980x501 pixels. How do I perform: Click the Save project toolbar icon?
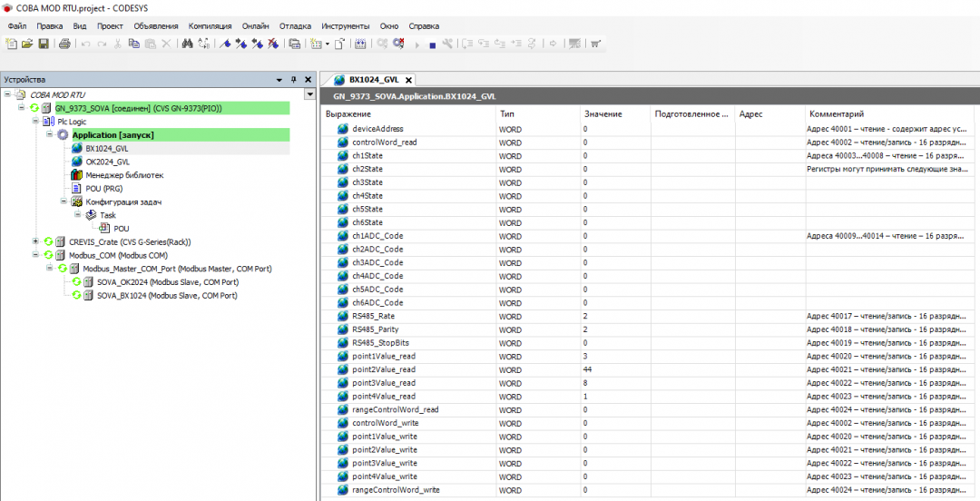click(x=43, y=44)
